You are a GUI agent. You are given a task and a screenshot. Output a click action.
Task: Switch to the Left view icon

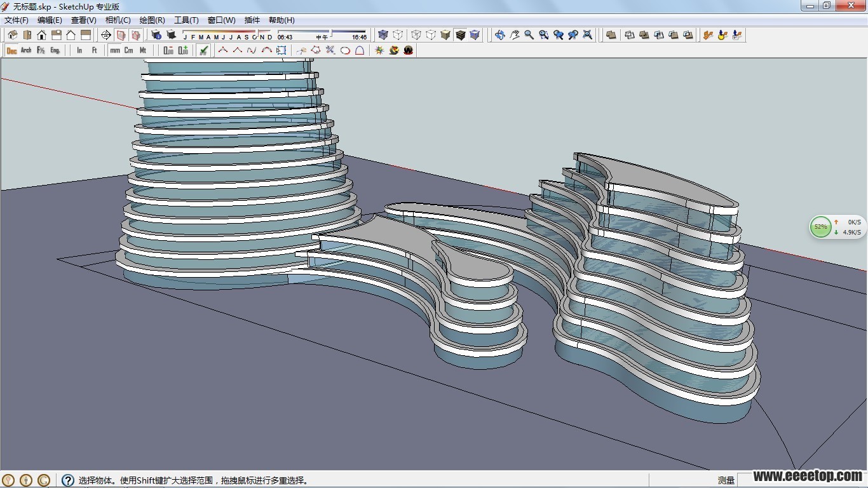point(86,35)
